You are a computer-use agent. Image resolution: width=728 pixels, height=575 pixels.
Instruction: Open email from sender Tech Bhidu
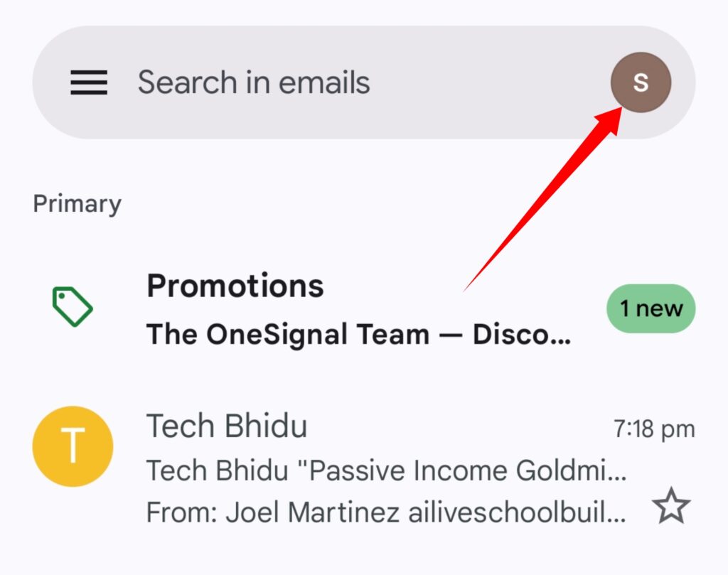227,426
